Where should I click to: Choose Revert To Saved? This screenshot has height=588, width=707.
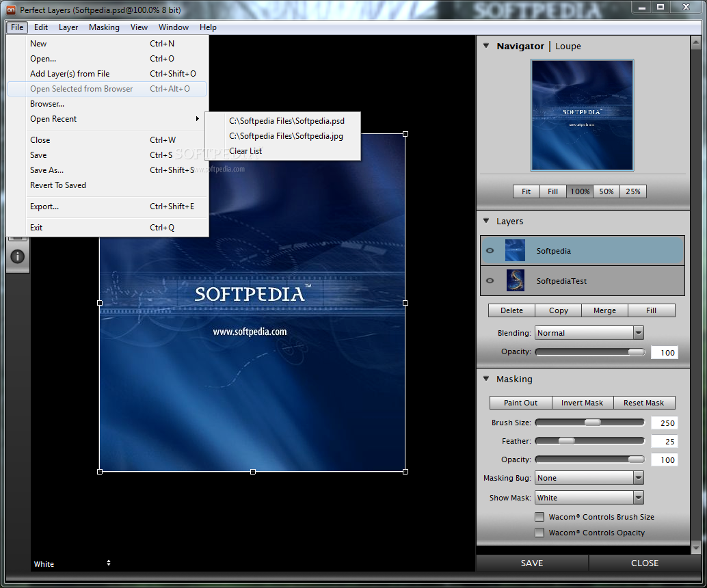coord(107,185)
